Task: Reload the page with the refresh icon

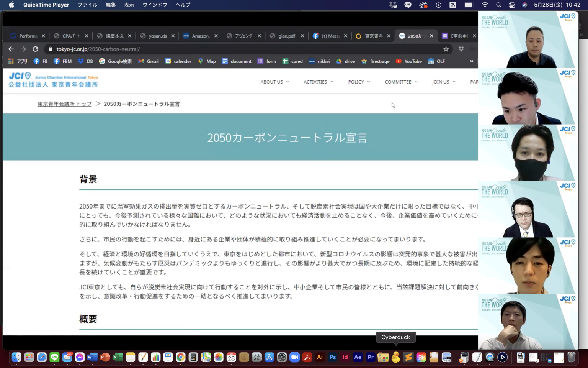Action: tap(35, 49)
